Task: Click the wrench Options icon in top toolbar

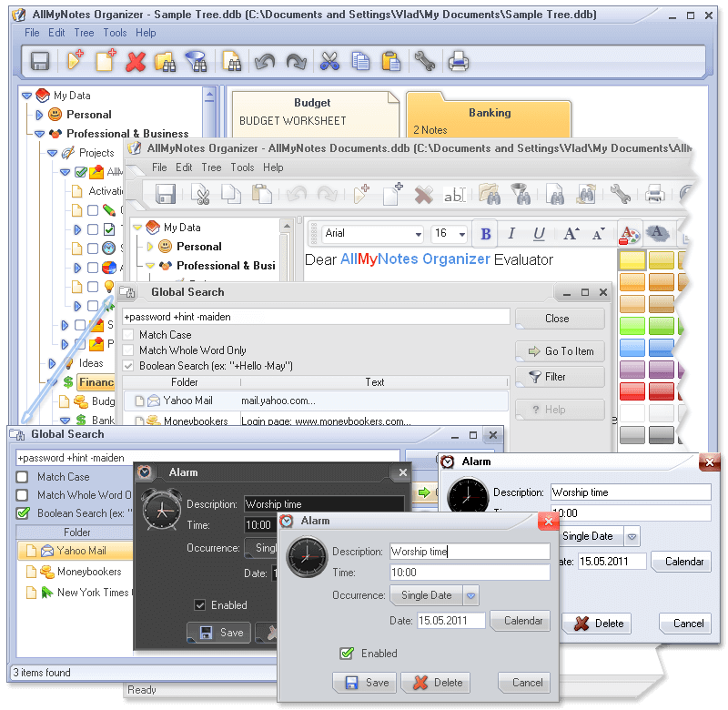Action: [424, 61]
